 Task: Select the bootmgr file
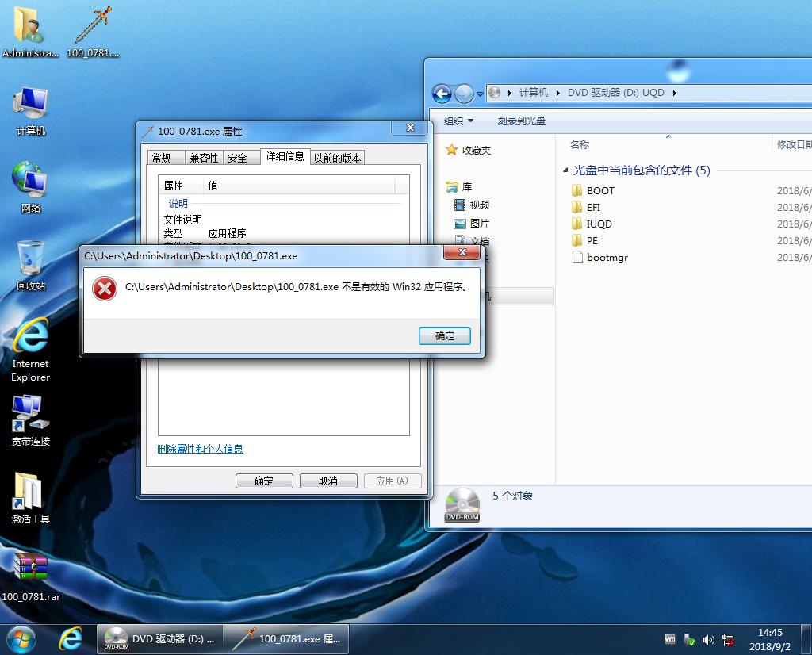pyautogui.click(x=599, y=258)
